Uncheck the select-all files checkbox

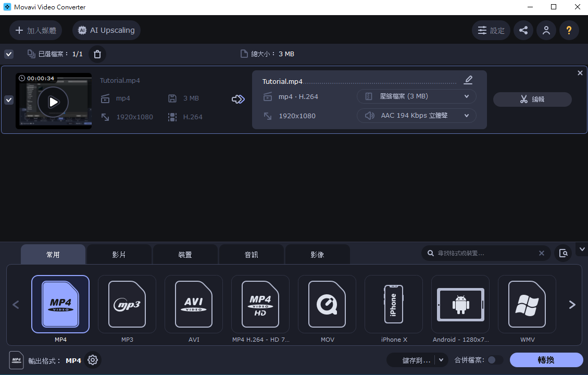9,54
